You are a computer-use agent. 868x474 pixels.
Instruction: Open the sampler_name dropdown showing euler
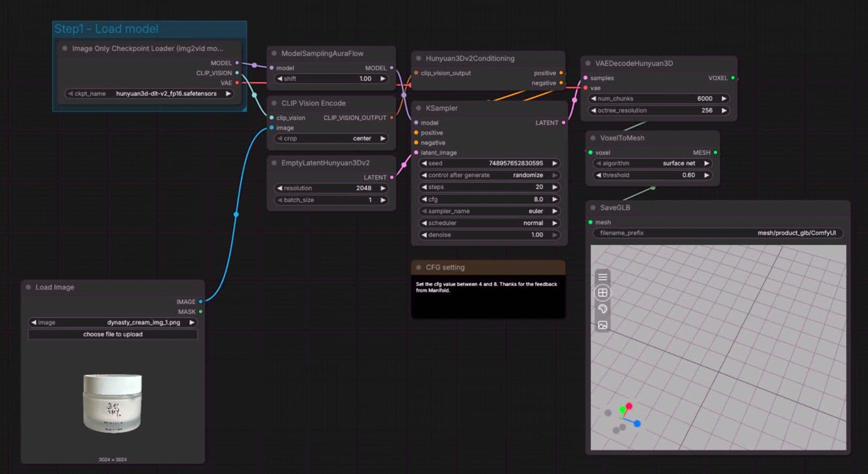click(489, 211)
